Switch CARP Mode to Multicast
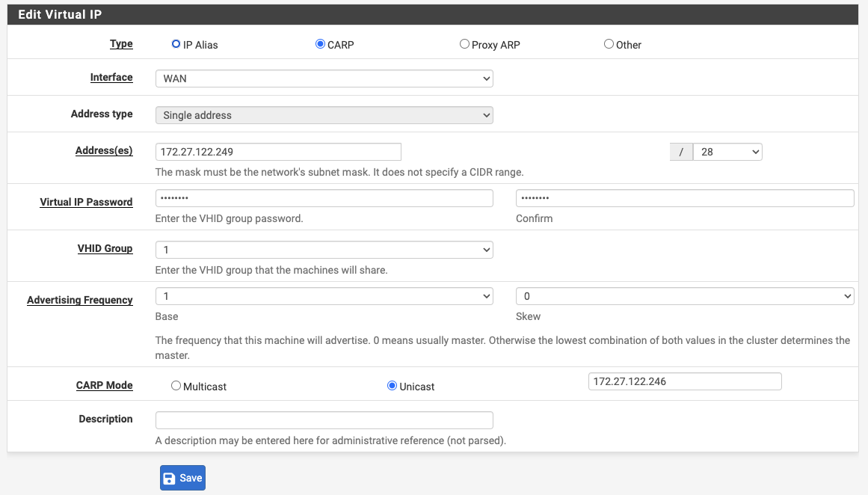Image resolution: width=868 pixels, height=495 pixels. coord(176,386)
